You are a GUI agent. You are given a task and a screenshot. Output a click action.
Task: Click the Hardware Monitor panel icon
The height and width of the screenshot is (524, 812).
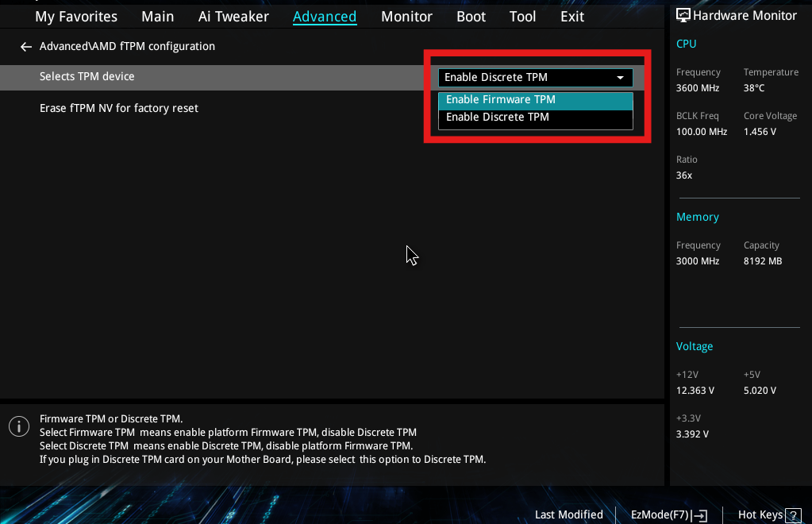pos(683,14)
